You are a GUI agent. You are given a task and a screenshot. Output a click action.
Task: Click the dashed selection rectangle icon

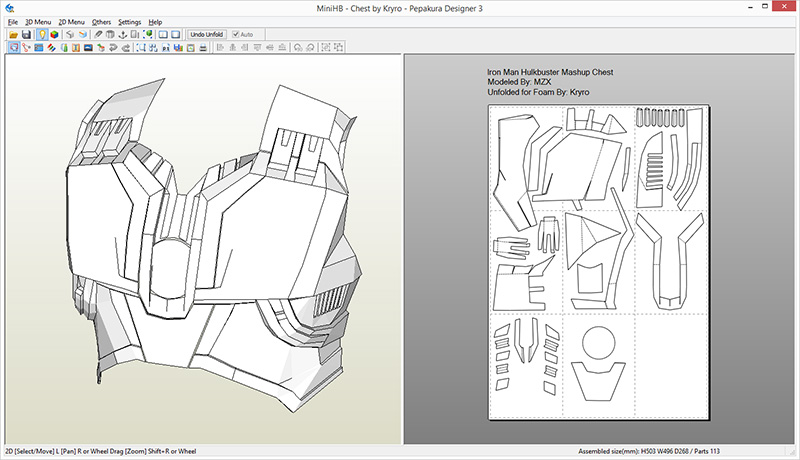coord(141,47)
